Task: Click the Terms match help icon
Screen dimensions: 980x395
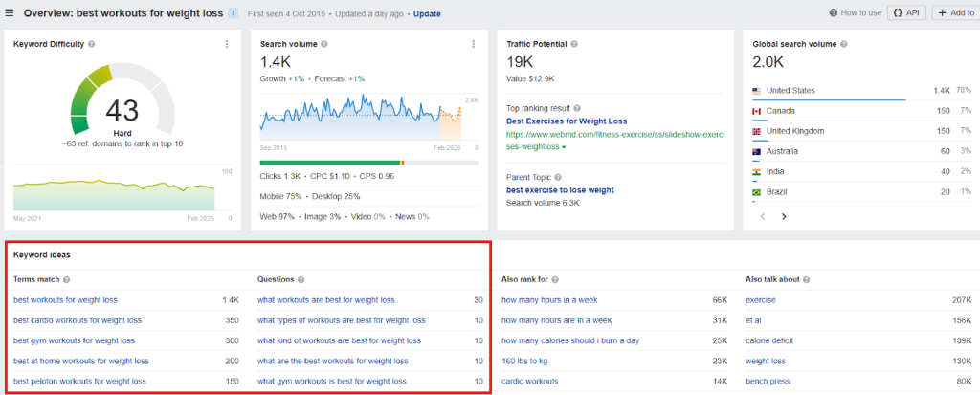Action: 66,279
